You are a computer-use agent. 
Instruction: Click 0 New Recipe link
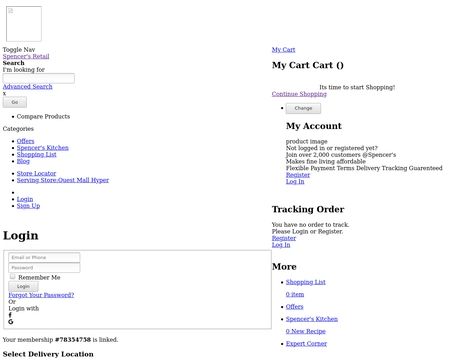(306, 331)
